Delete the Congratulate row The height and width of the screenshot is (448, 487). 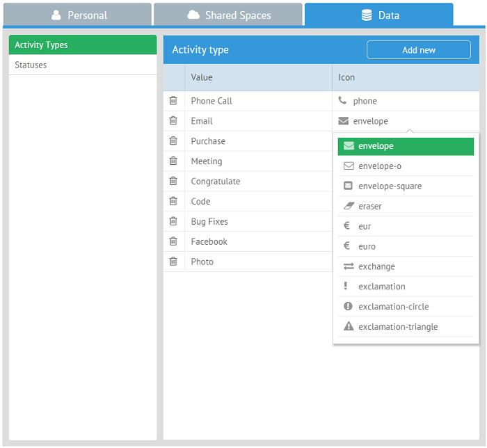click(173, 182)
